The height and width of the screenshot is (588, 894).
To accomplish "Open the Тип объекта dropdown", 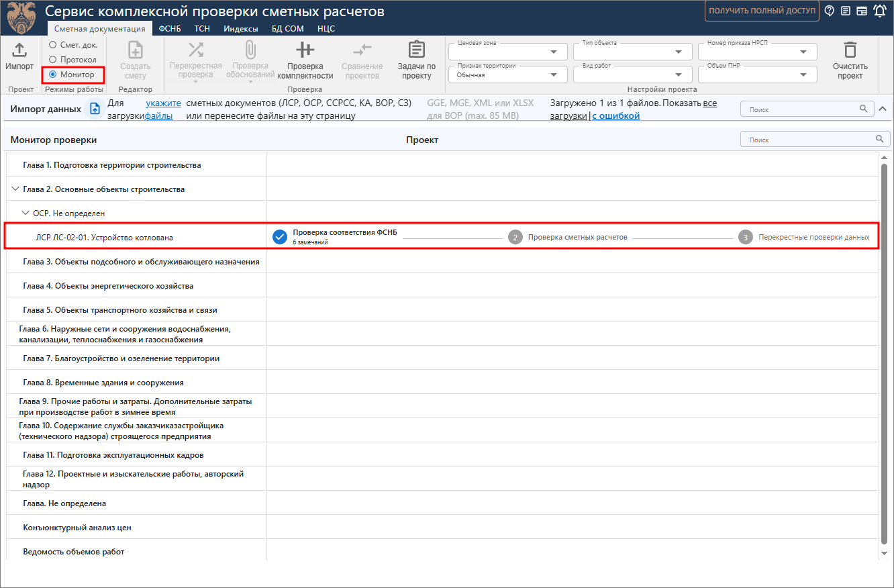I will [x=633, y=52].
